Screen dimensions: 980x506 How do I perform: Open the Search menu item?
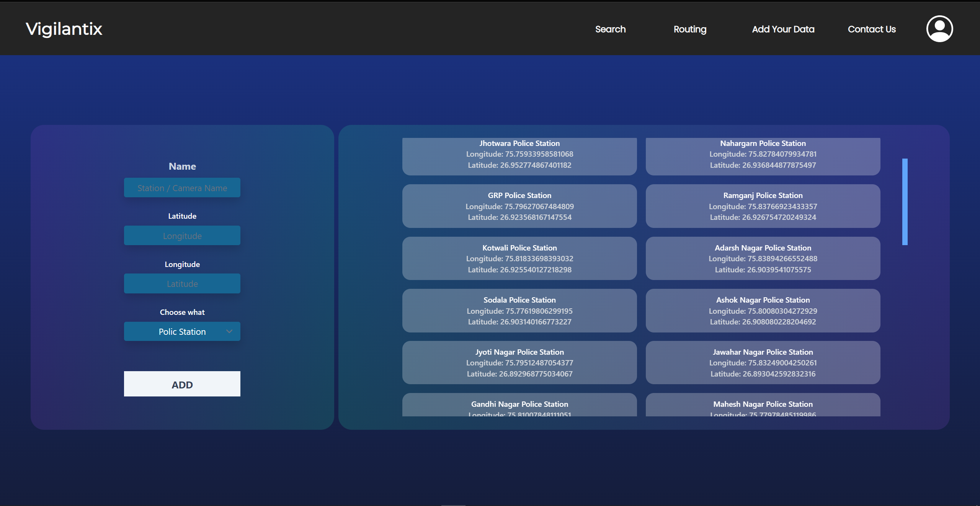pos(610,29)
